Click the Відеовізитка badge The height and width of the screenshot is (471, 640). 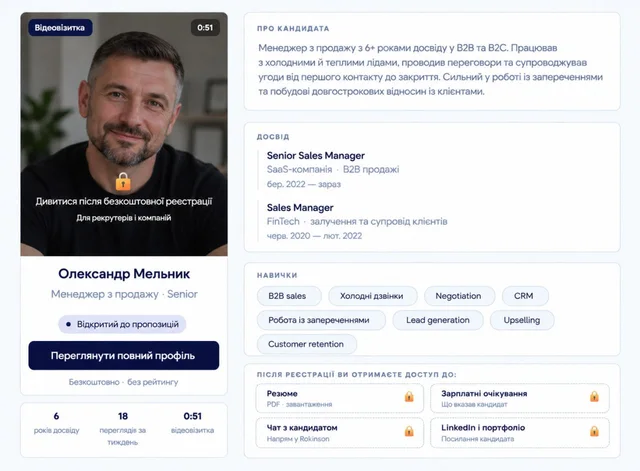point(60,28)
